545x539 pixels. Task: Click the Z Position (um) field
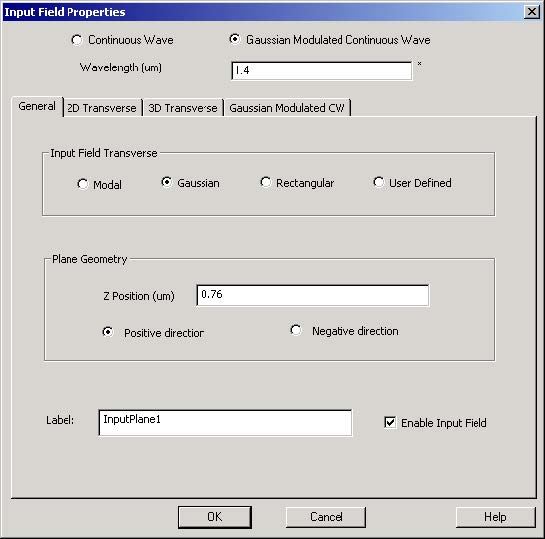[x=312, y=295]
